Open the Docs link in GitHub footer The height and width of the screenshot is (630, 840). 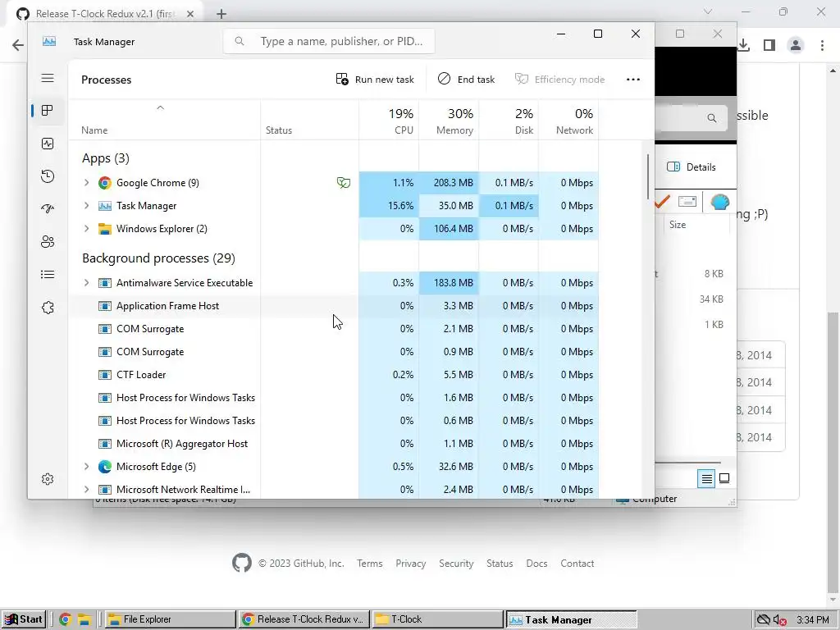(x=536, y=564)
